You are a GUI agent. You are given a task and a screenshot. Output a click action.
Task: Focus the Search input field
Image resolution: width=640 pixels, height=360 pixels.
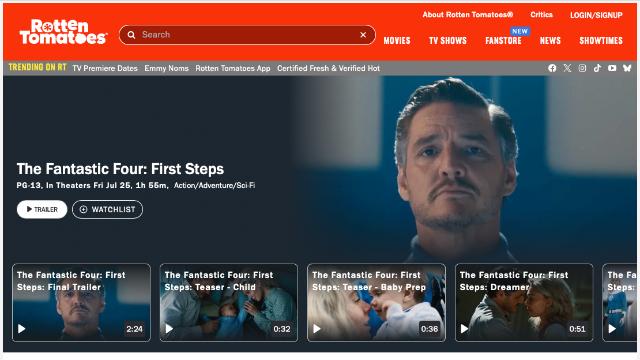pyautogui.click(x=247, y=35)
